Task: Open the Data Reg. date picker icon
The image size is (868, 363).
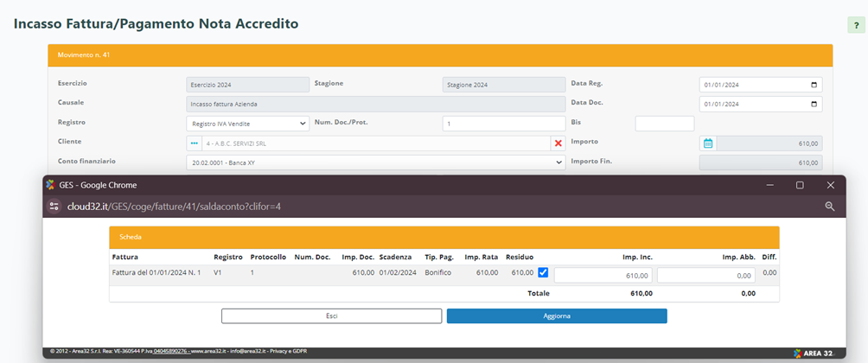Action: [x=814, y=85]
